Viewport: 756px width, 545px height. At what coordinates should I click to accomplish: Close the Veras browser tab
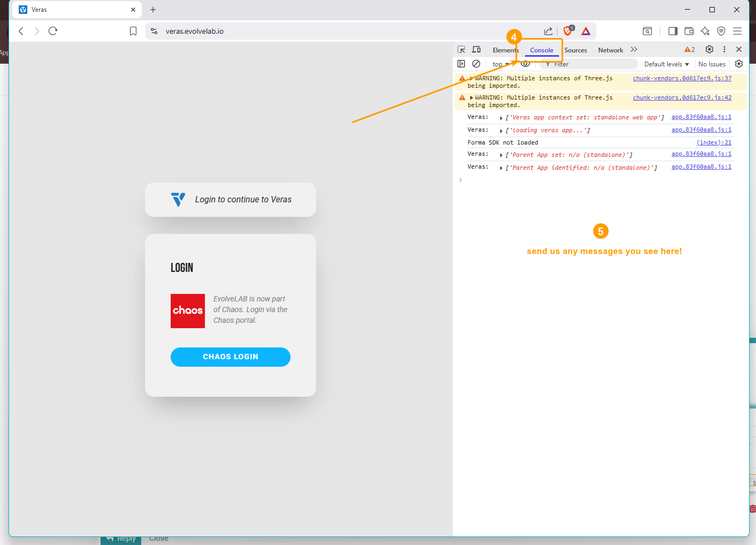tap(133, 10)
